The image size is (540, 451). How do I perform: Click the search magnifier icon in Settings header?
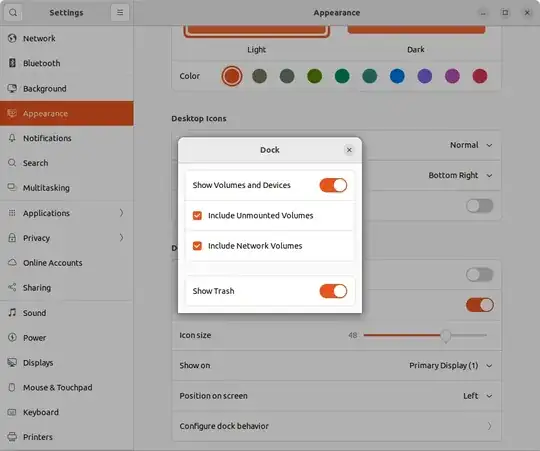(13, 13)
